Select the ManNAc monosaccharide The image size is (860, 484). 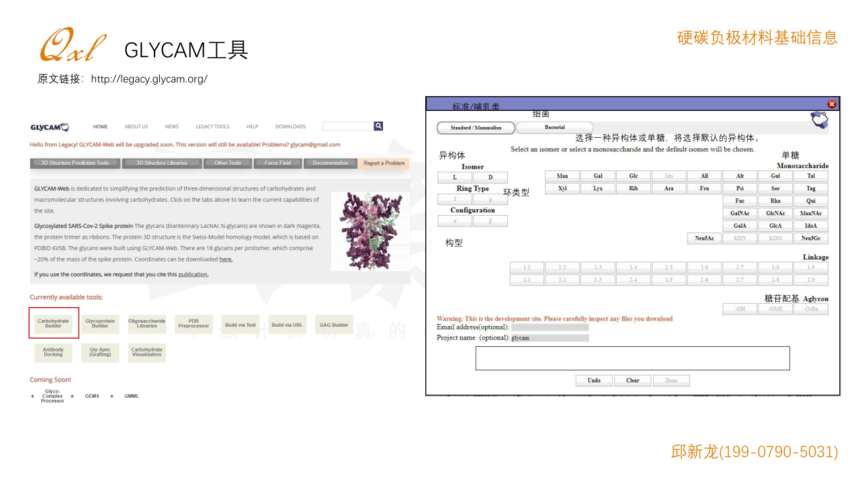point(811,213)
